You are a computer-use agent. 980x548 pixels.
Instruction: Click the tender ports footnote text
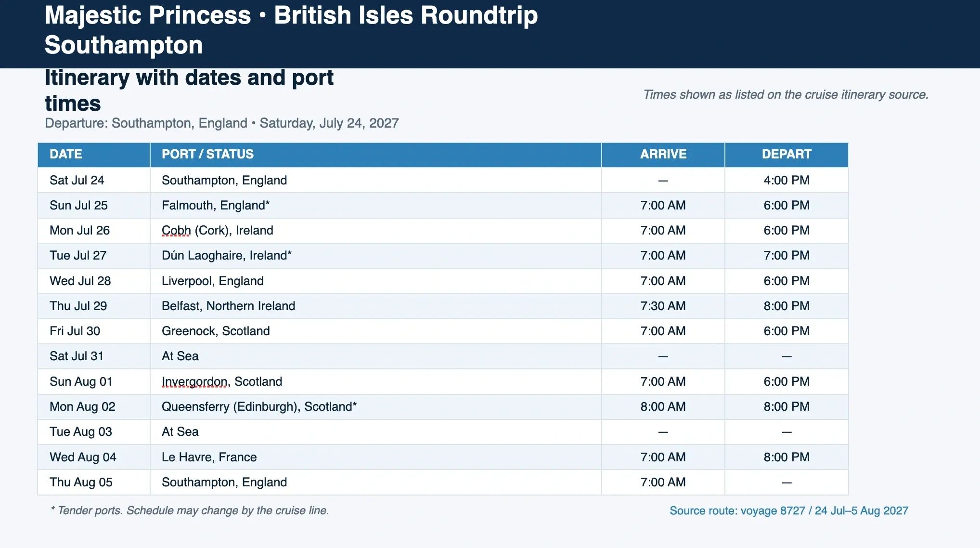[x=190, y=510]
